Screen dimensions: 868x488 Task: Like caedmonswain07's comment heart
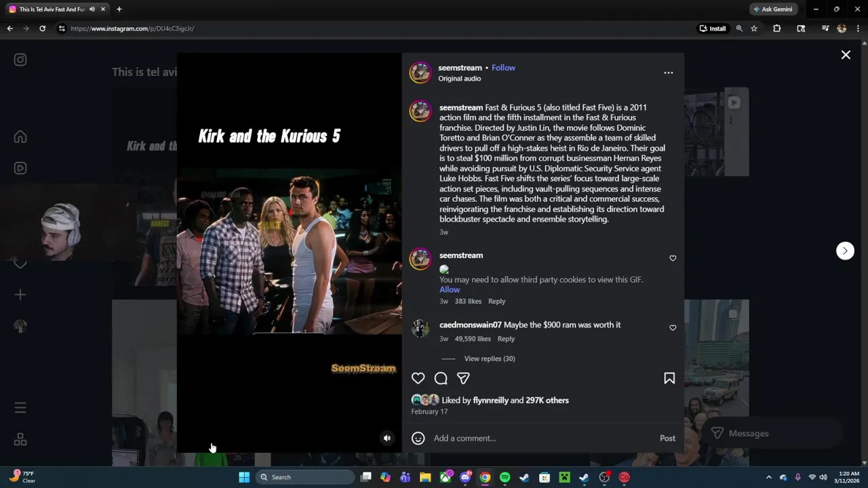673,327
